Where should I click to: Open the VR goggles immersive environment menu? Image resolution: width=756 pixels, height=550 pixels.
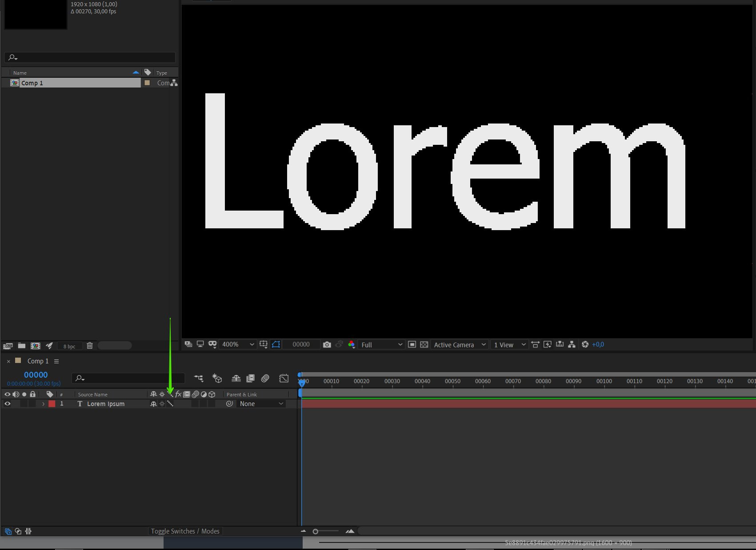point(212,344)
